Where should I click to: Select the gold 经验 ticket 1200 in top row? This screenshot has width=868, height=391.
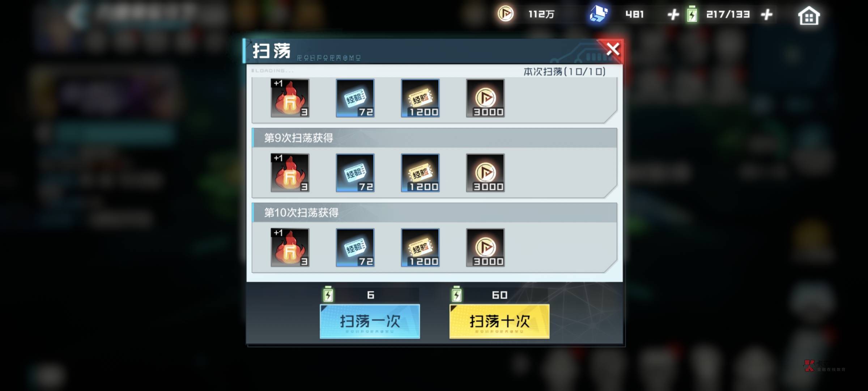pyautogui.click(x=420, y=98)
